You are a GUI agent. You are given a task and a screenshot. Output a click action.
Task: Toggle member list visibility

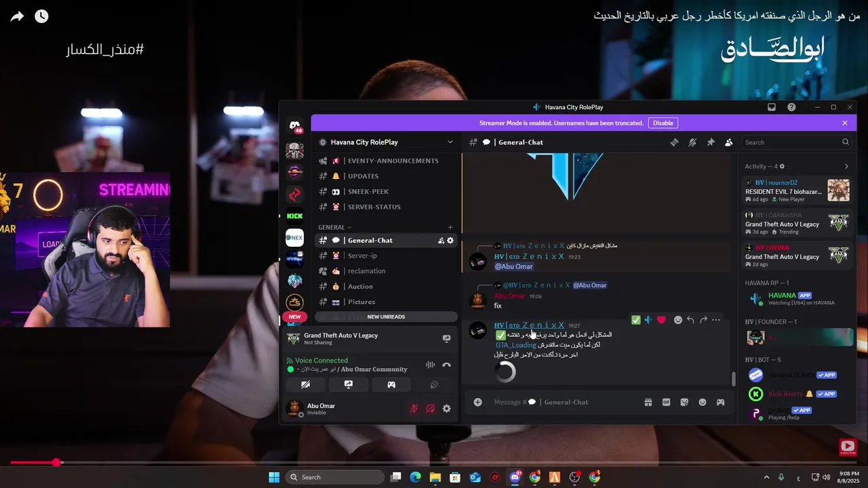pos(728,142)
